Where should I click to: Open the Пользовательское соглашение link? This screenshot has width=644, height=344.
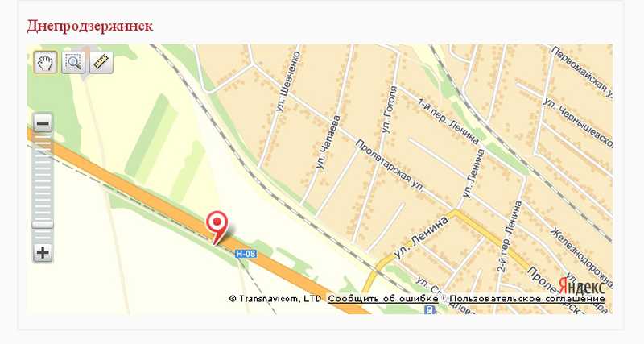point(527,299)
